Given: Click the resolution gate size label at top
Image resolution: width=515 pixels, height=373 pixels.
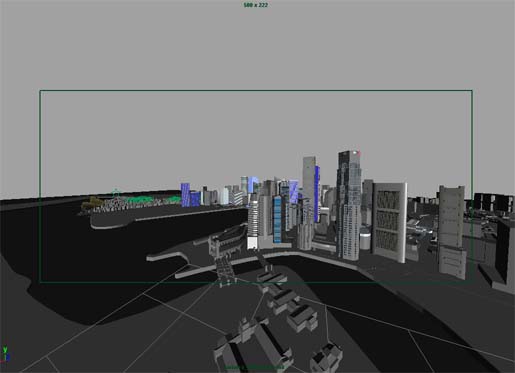Looking at the screenshot, I should tap(256, 5).
